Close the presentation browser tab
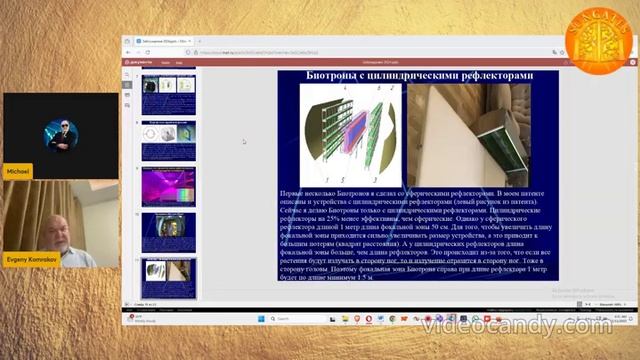The height and width of the screenshot is (360, 640). click(190, 41)
